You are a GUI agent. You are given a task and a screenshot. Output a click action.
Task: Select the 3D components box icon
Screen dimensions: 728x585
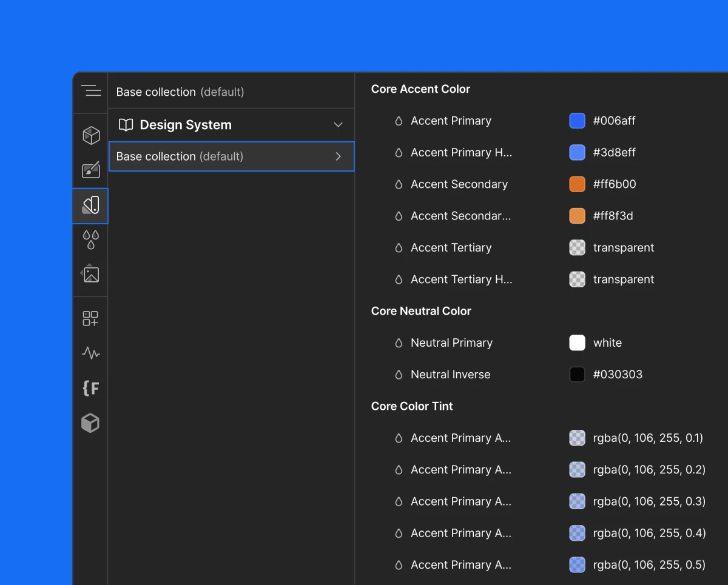[90, 135]
